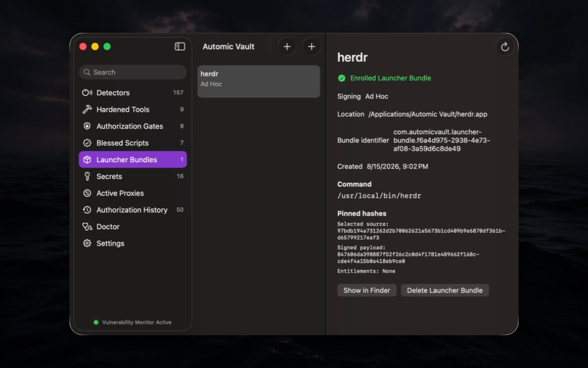Image resolution: width=588 pixels, height=368 pixels.
Task: Click the second plus button near the divider
Action: pyautogui.click(x=312, y=47)
